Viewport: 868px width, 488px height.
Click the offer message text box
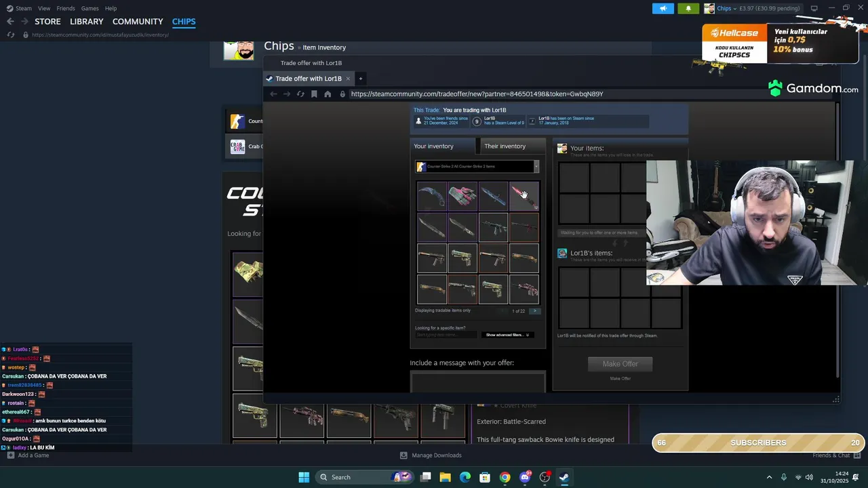pyautogui.click(x=477, y=381)
